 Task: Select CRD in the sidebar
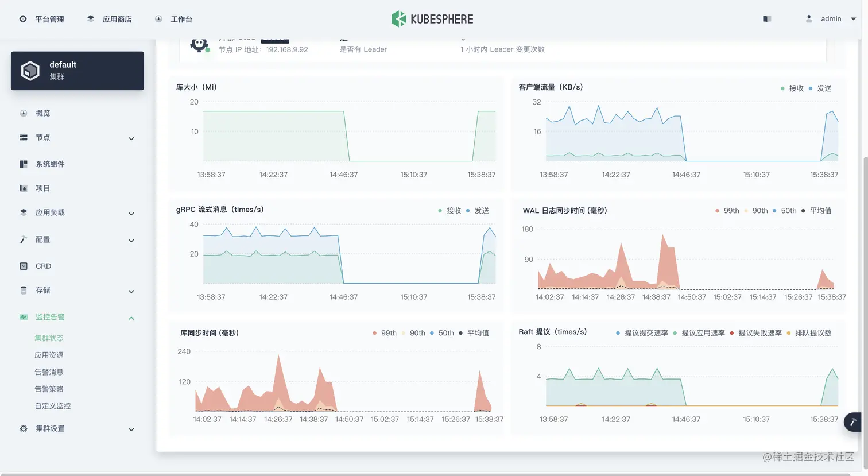[43, 266]
